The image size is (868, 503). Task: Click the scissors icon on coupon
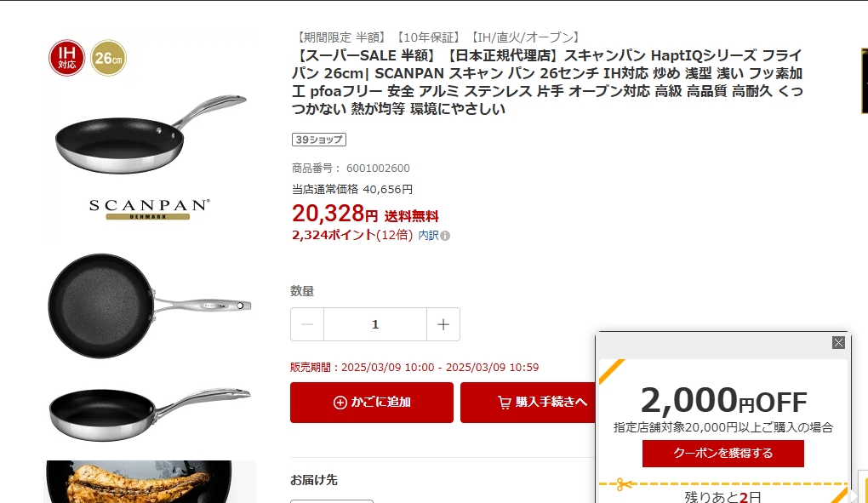pos(624,485)
